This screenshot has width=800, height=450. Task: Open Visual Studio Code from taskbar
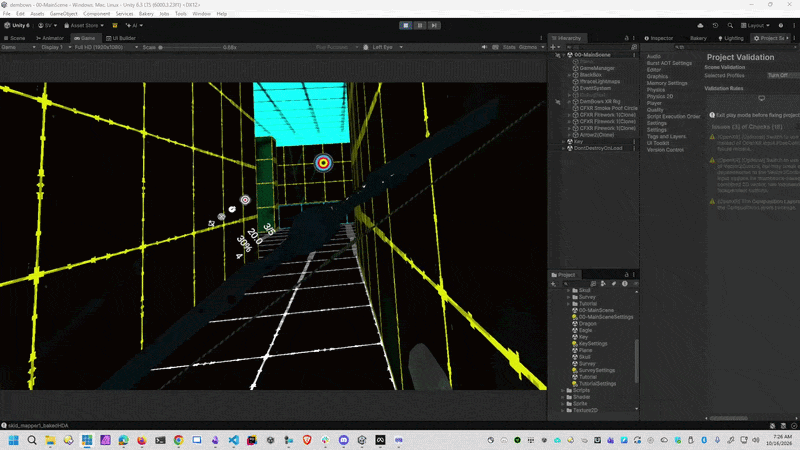[234, 440]
